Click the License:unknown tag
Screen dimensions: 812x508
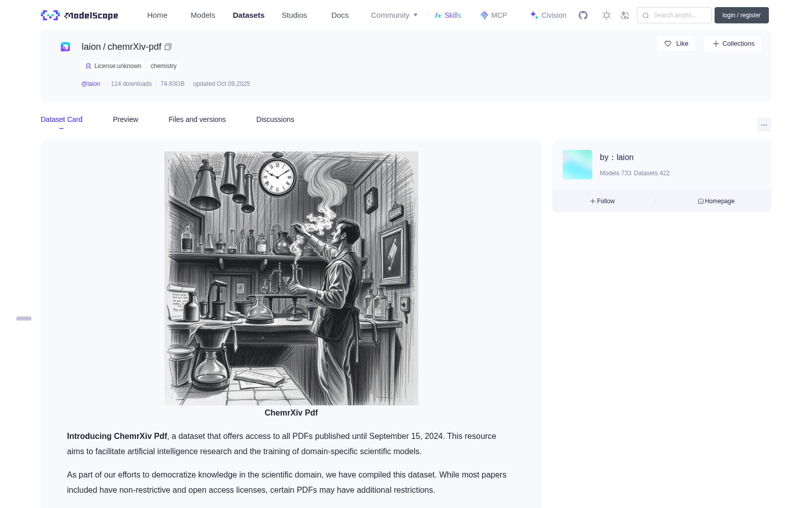click(x=113, y=66)
